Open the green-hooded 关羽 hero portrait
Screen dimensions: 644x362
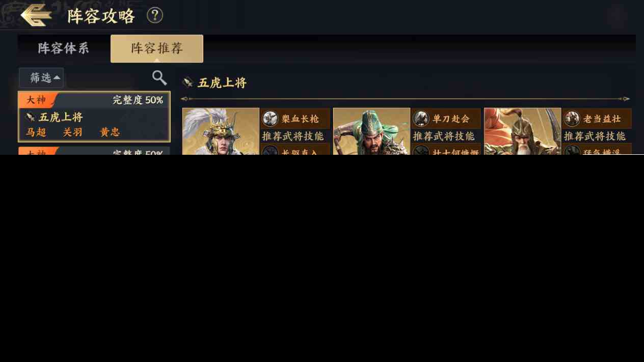pyautogui.click(x=371, y=131)
